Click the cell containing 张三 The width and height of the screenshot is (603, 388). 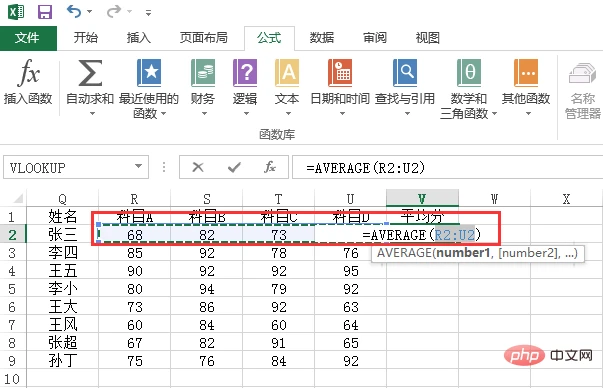pos(62,235)
